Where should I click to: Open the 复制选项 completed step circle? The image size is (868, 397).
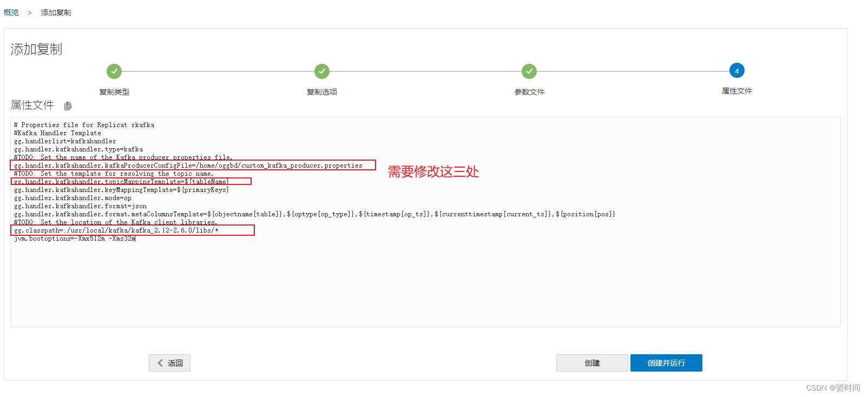tap(322, 71)
